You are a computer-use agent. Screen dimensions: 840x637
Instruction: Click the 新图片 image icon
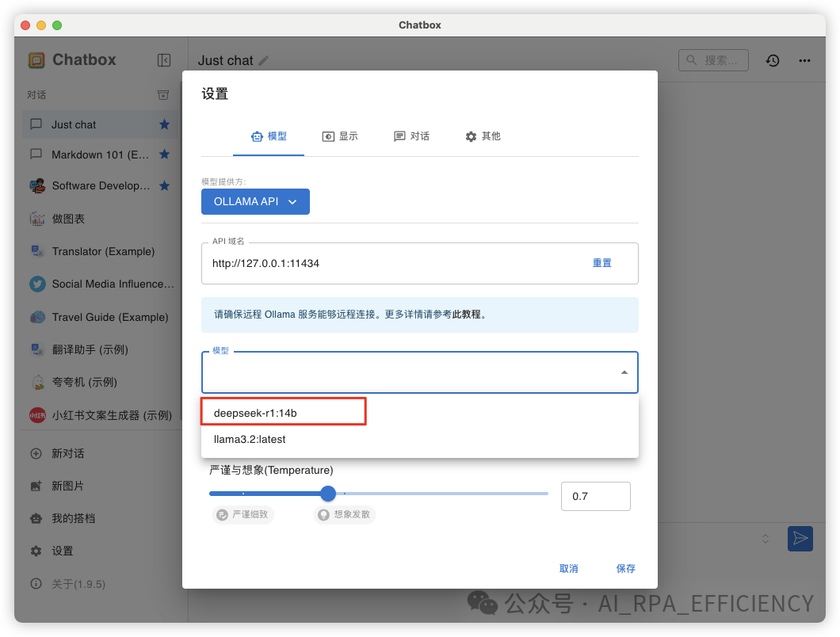(36, 486)
